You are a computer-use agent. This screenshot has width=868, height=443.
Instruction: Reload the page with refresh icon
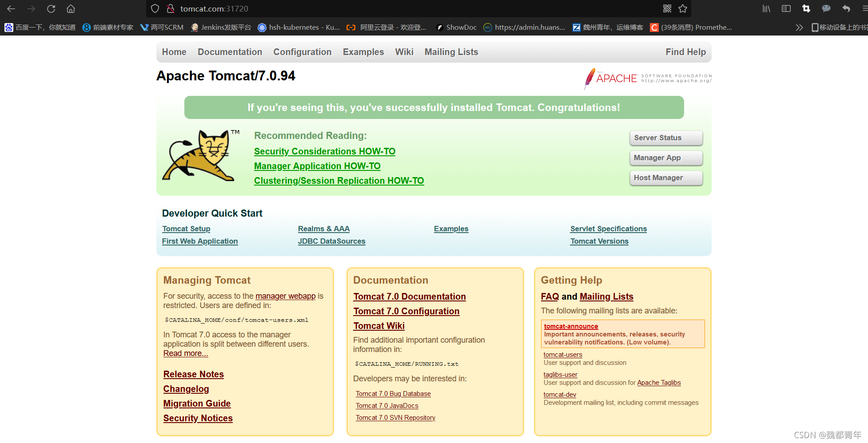click(51, 8)
